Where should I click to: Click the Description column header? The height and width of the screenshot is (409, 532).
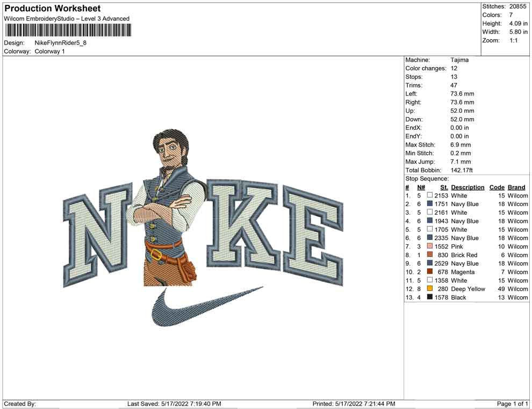[468, 187]
